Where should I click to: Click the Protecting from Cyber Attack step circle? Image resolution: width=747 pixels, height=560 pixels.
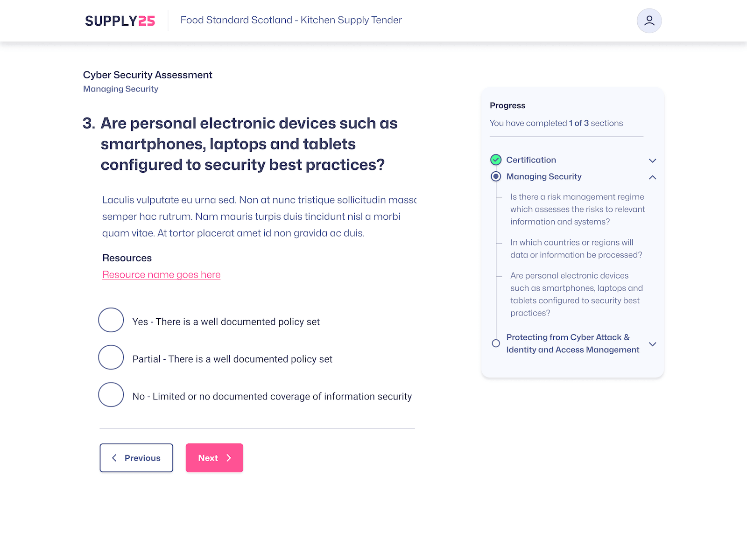pos(496,343)
